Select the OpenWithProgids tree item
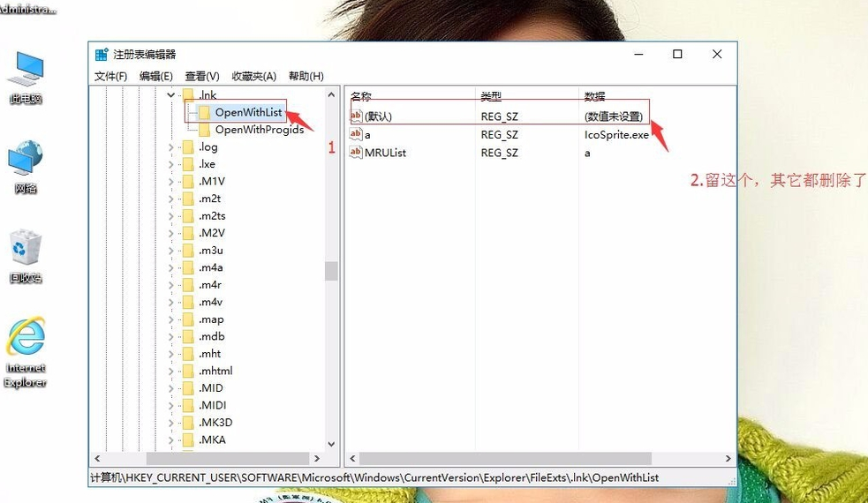Image resolution: width=868 pixels, height=503 pixels. tap(260, 130)
